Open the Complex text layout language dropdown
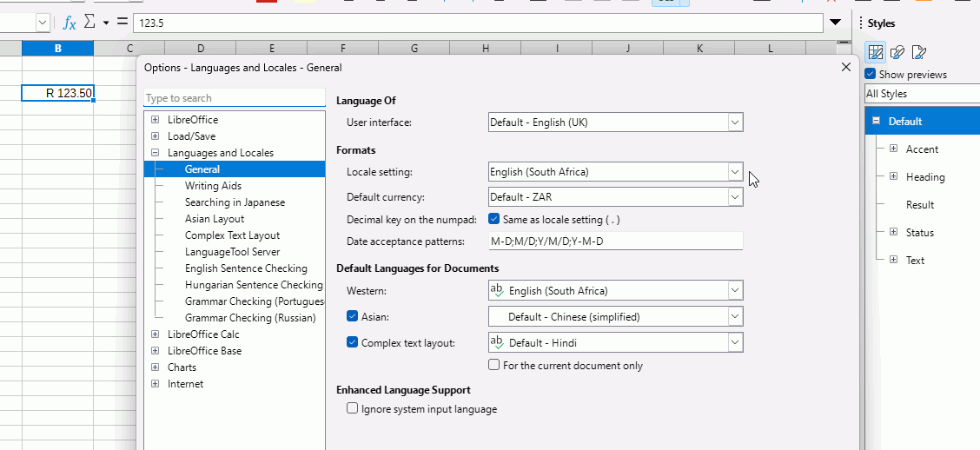The image size is (980, 450). 616,342
